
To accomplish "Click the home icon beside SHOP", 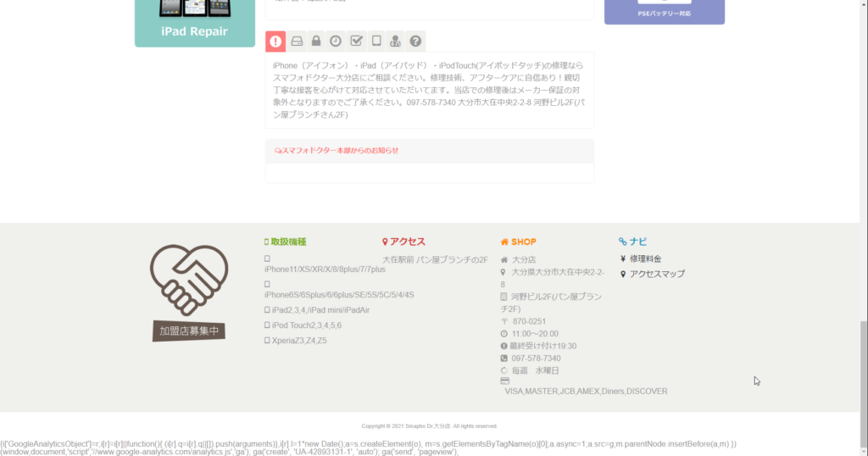I will point(504,242).
